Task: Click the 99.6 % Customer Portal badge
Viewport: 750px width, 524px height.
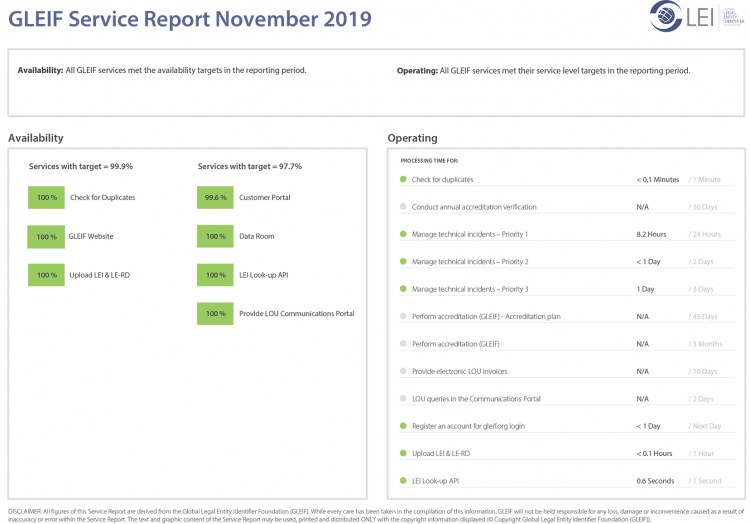Action: [215, 198]
